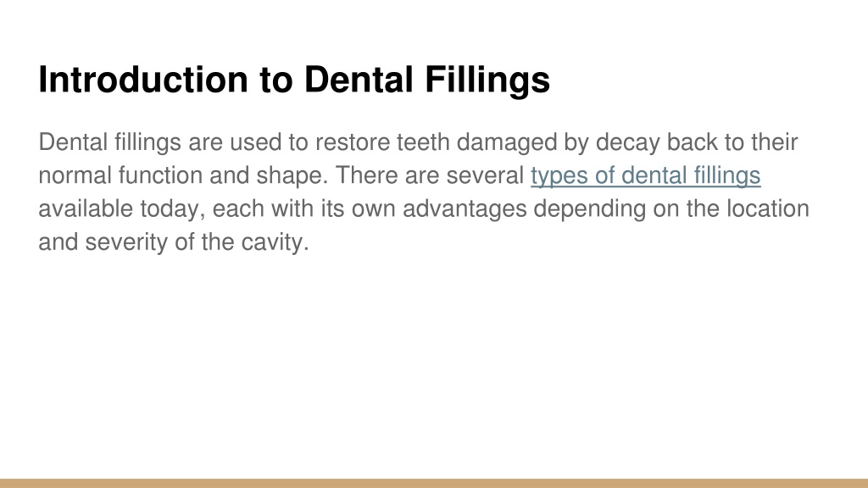Image resolution: width=868 pixels, height=488 pixels.
Task: Click the word 'Introduction' in the title
Action: tap(143, 79)
